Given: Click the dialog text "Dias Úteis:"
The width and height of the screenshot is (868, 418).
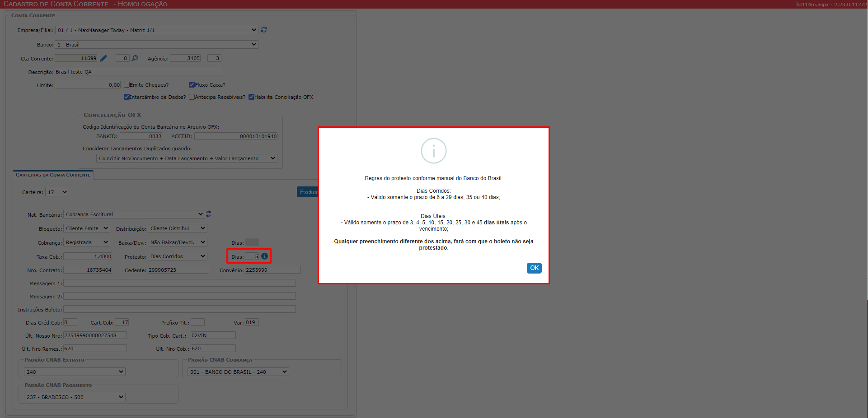Looking at the screenshot, I should (x=434, y=216).
